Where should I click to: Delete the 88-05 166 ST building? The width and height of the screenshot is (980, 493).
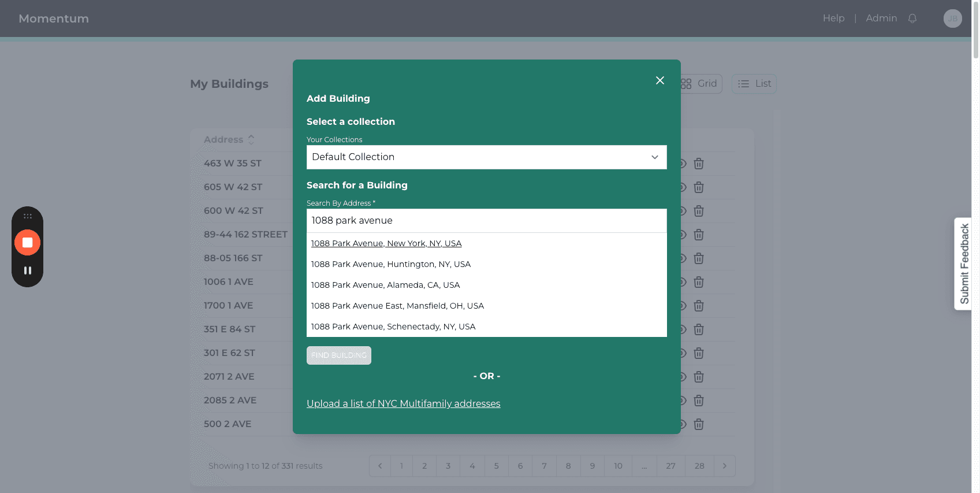[699, 258]
